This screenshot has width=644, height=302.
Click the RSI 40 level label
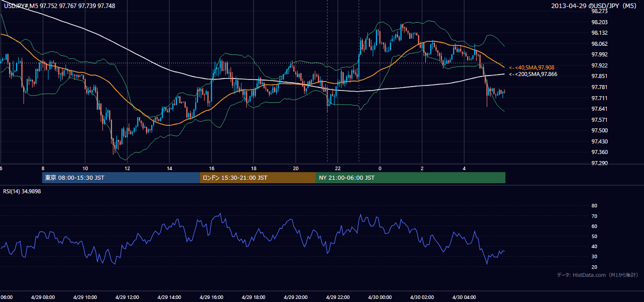pyautogui.click(x=594, y=247)
